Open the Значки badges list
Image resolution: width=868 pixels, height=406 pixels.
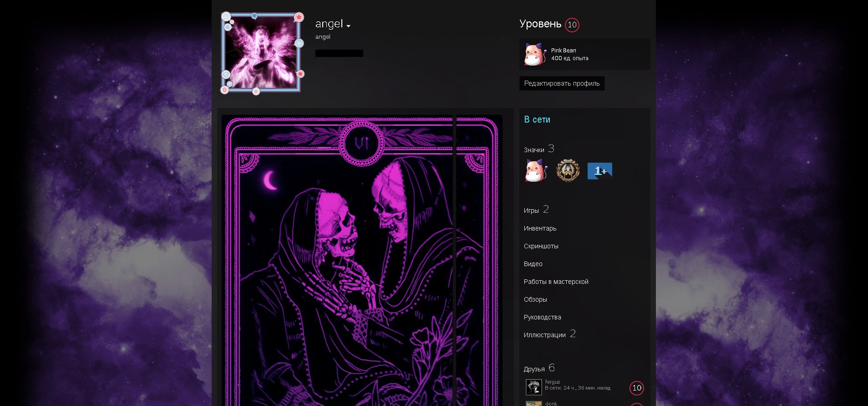coord(534,150)
